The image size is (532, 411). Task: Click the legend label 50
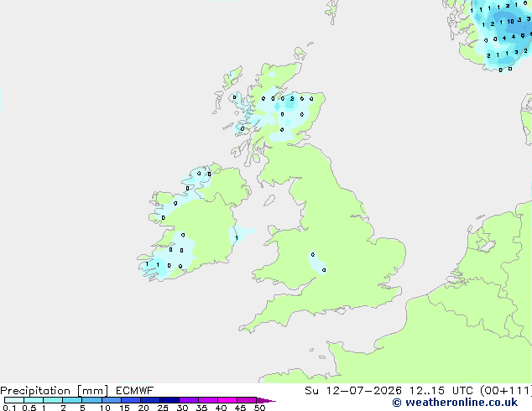(260, 408)
